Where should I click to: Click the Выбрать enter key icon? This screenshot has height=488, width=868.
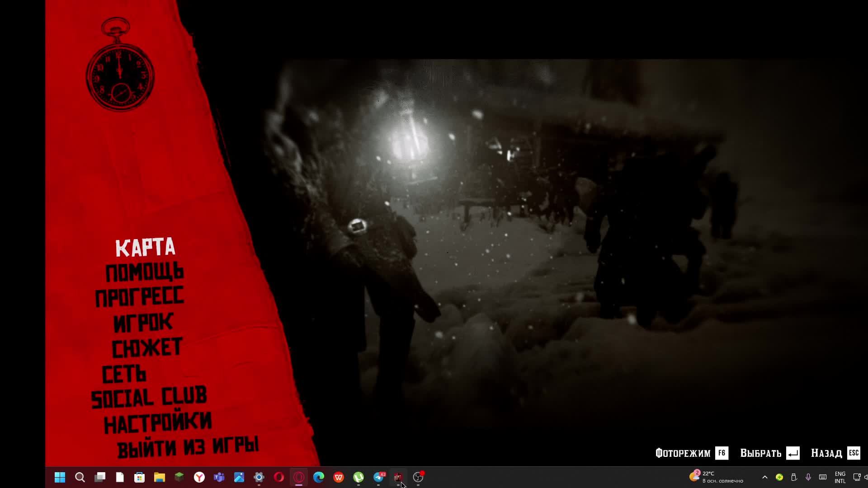[793, 453]
